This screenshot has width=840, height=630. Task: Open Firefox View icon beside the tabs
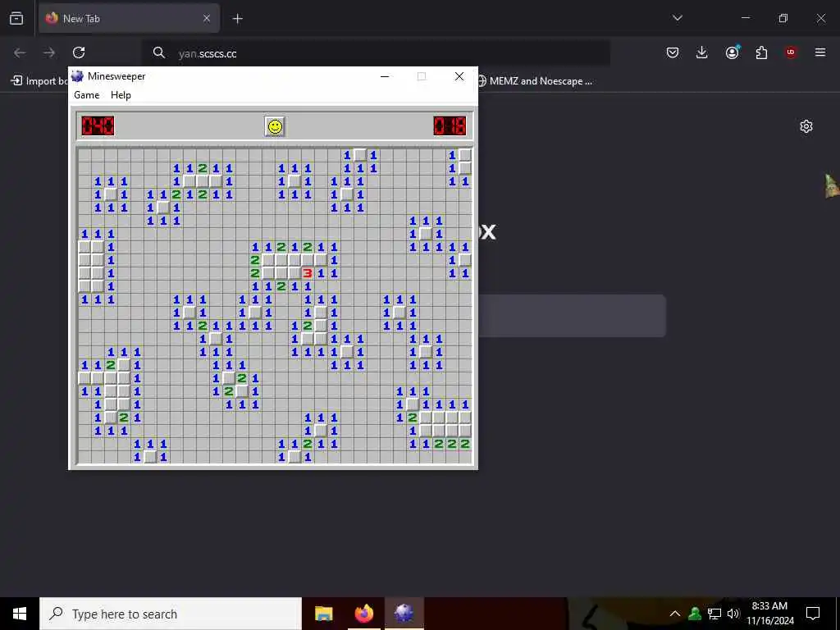coord(16,19)
